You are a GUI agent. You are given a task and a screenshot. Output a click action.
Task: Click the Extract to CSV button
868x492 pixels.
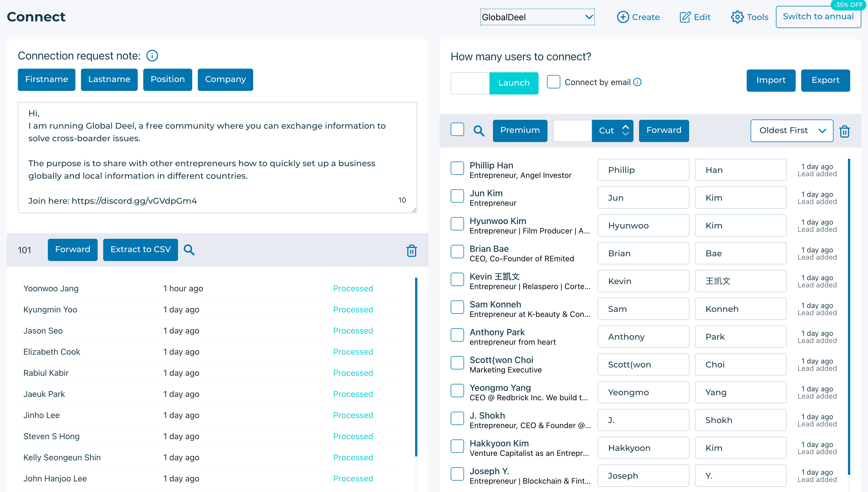(x=141, y=250)
